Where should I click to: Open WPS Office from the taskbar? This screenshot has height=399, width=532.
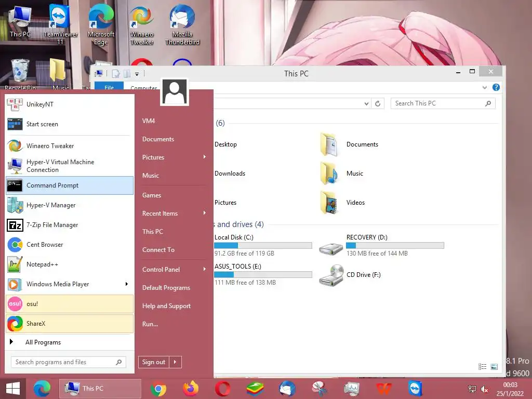pos(384,389)
